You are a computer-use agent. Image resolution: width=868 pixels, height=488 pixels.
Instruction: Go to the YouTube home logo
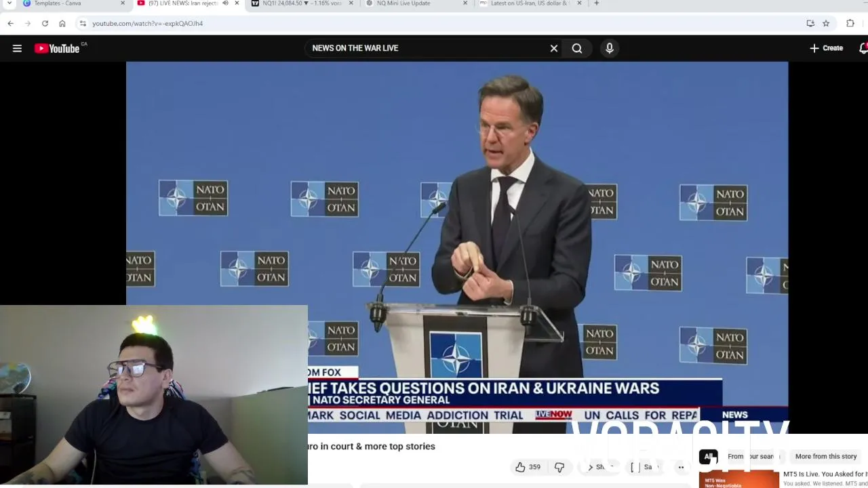tap(57, 48)
